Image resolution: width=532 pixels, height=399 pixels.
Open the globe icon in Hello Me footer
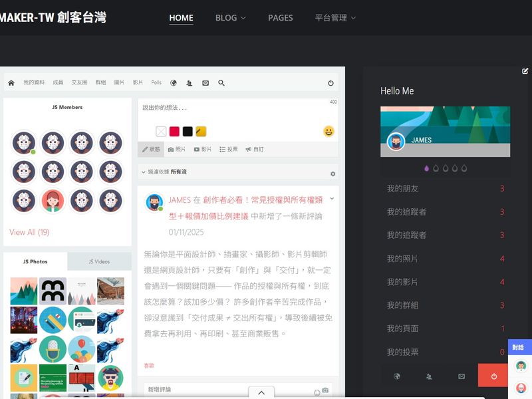tap(396, 376)
